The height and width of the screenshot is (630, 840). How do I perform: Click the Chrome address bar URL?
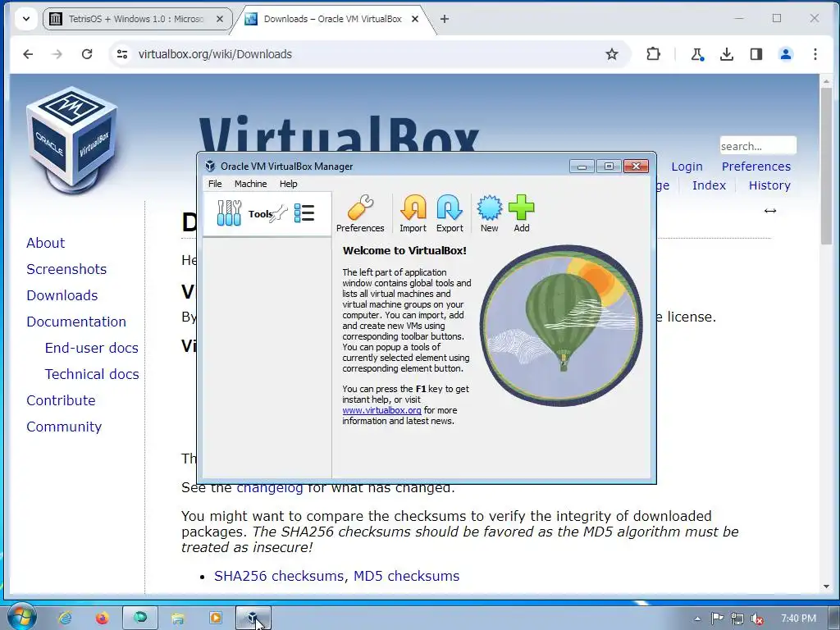pos(215,54)
